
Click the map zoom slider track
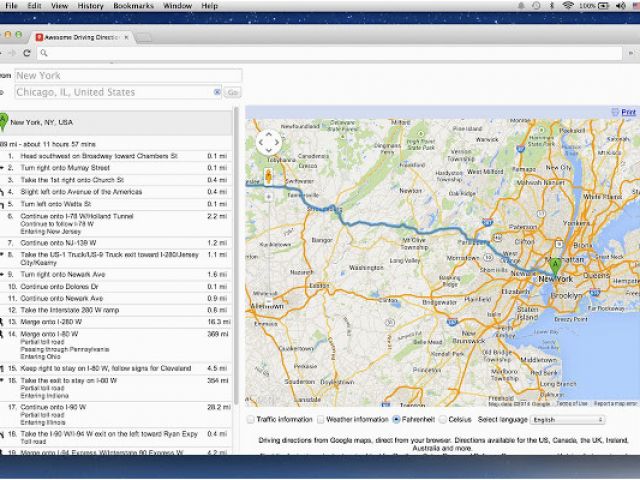(x=269, y=249)
